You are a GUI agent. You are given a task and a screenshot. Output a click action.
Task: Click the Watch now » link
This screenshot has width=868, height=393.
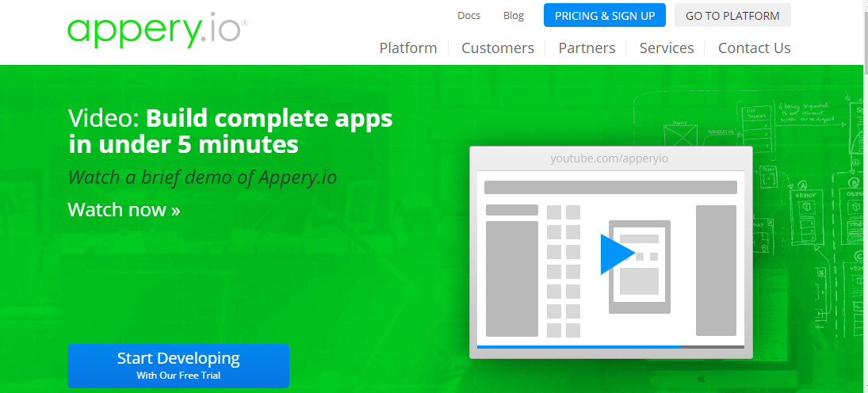[x=124, y=210]
